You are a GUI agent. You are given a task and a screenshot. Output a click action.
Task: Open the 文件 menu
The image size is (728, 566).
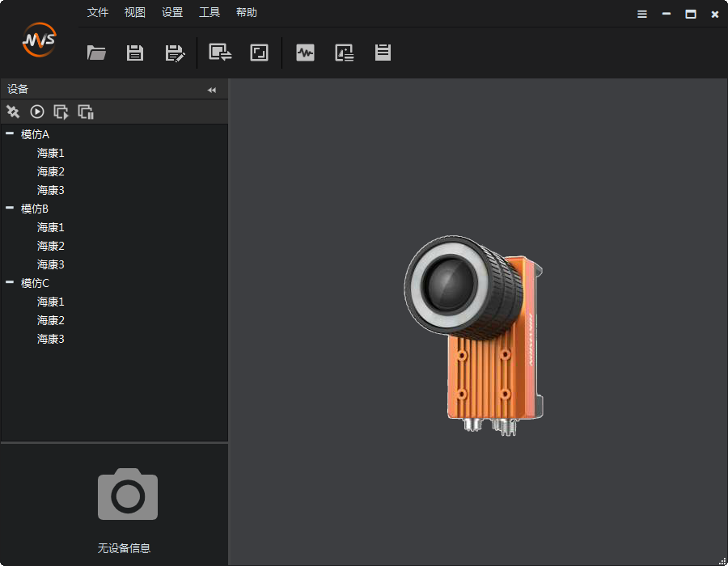click(x=97, y=12)
